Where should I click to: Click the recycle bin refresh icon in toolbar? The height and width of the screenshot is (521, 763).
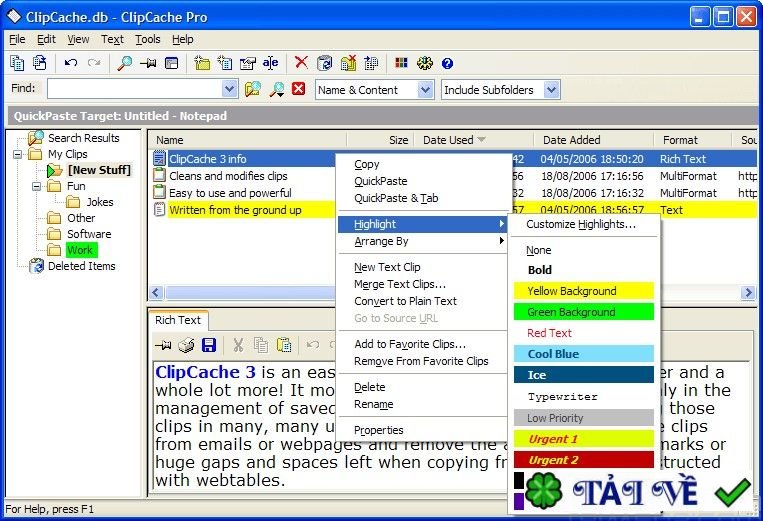point(325,63)
